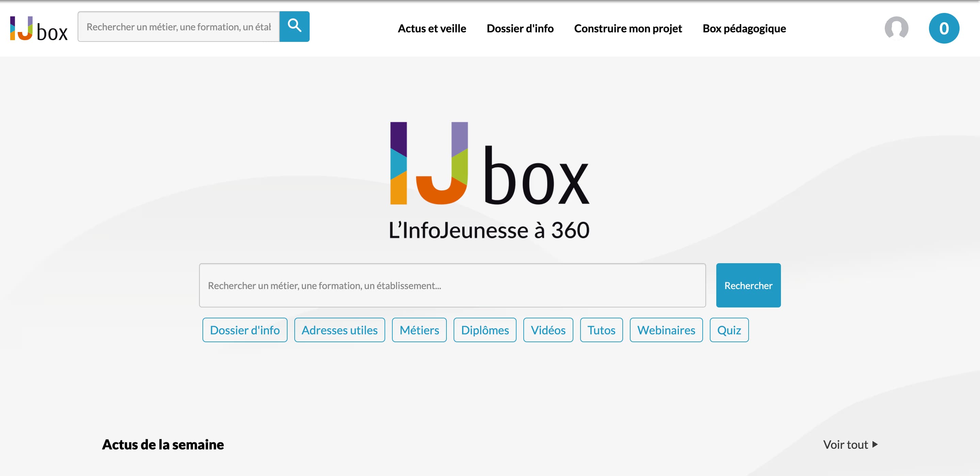
Task: Open the cart counter showing 0
Action: (944, 28)
